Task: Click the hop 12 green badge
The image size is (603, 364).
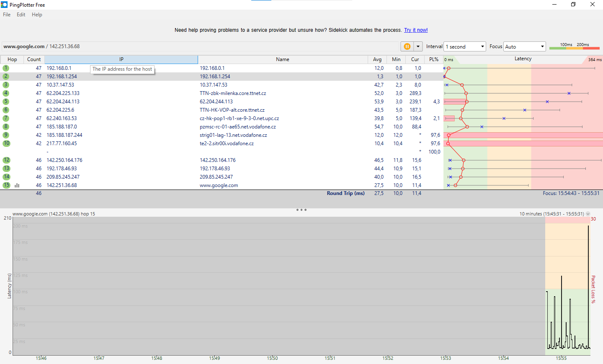Action: (x=6, y=160)
